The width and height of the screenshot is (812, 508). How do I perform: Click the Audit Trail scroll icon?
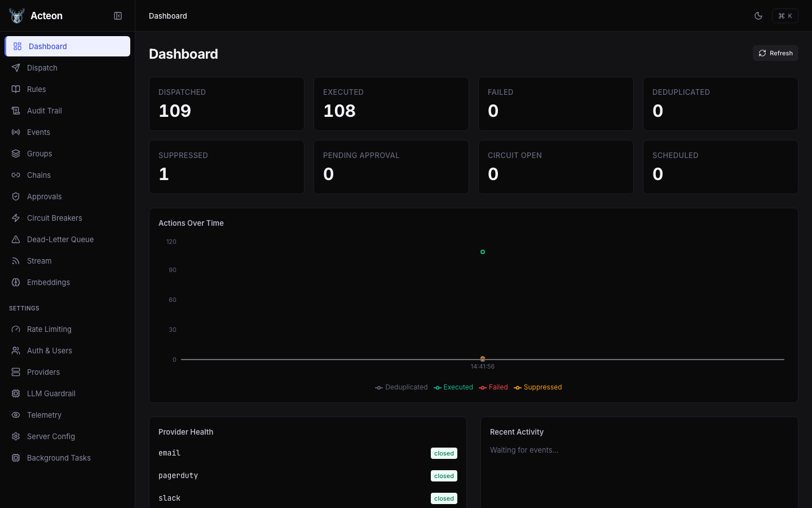pos(16,111)
